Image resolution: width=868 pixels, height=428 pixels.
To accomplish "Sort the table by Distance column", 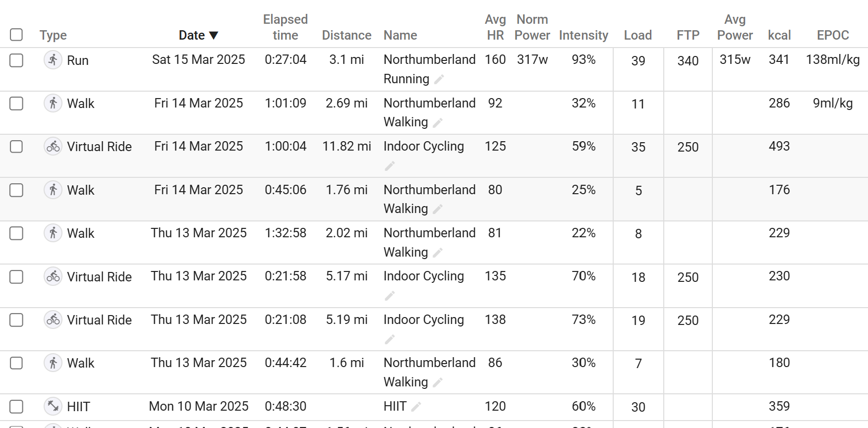I will (347, 35).
